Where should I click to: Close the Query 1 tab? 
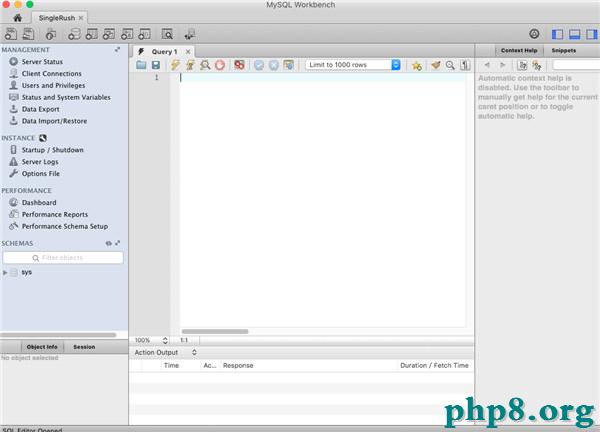[188, 51]
